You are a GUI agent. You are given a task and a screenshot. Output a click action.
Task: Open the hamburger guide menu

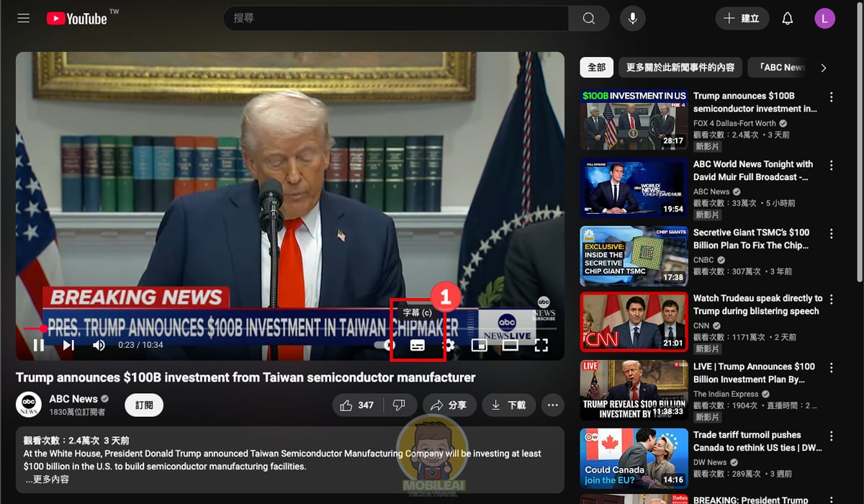pyautogui.click(x=24, y=19)
